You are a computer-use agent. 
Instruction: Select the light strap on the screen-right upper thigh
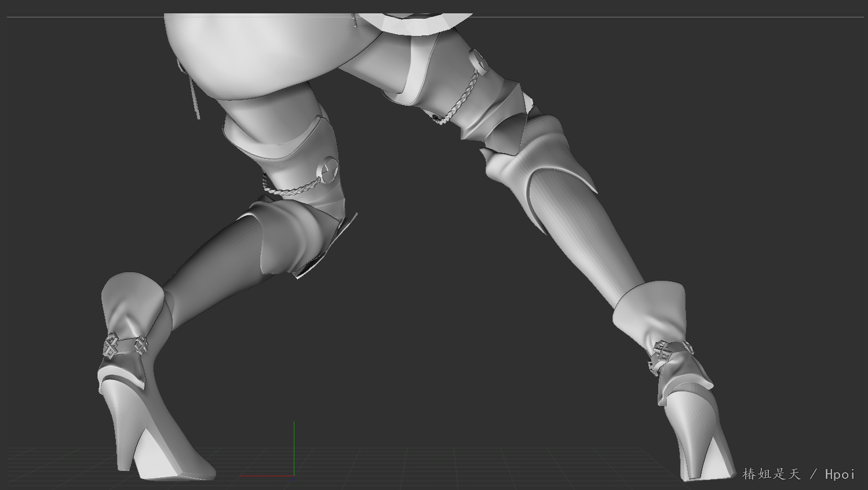click(x=418, y=70)
